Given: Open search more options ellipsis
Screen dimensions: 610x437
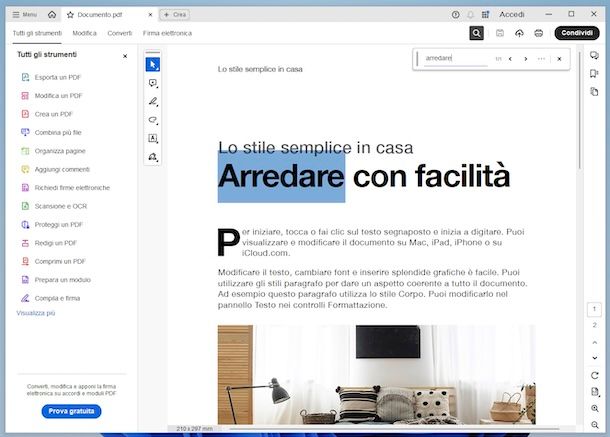Looking at the screenshot, I should [541, 59].
